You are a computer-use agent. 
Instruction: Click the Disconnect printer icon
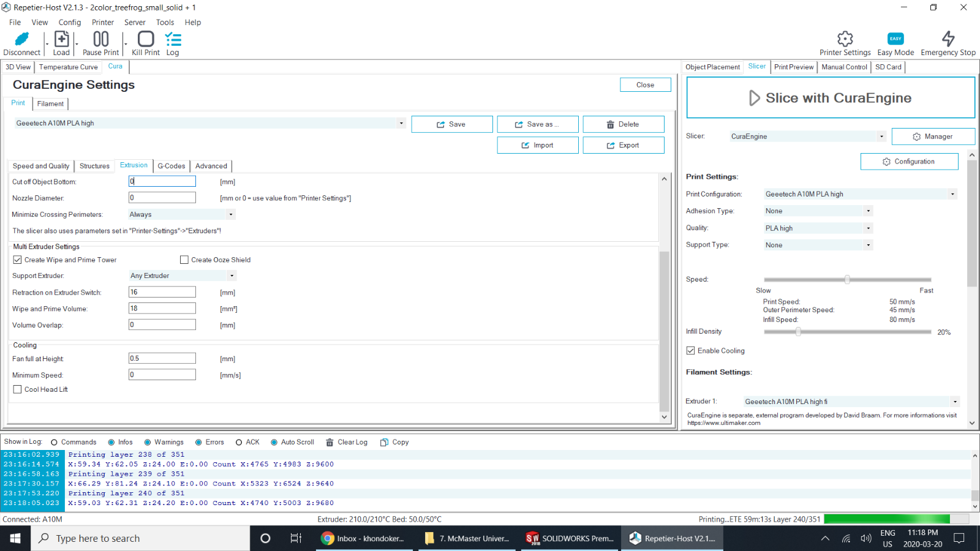click(21, 40)
